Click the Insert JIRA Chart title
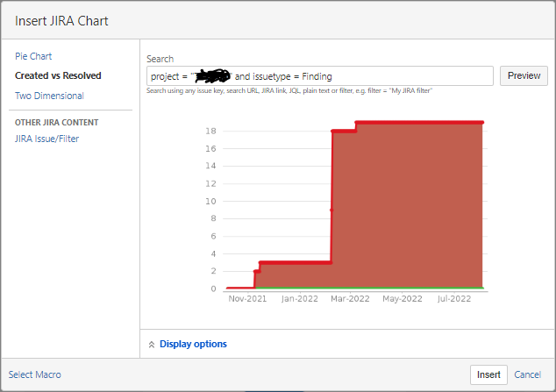556x392 pixels. 61,21
